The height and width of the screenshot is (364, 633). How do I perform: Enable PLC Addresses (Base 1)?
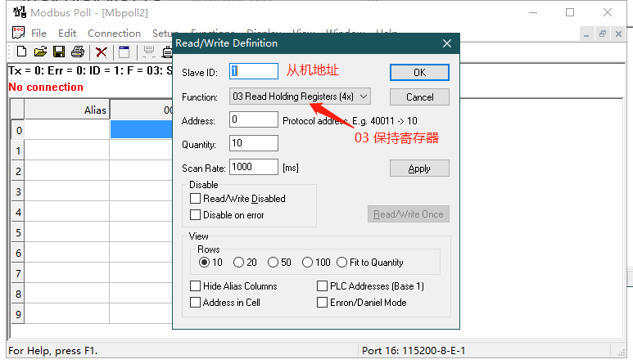[x=322, y=285]
